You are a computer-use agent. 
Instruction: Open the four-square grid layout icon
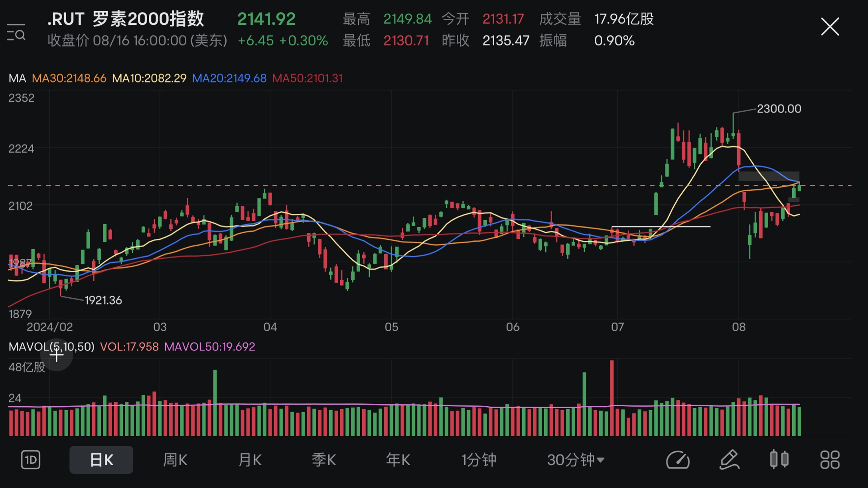830,460
